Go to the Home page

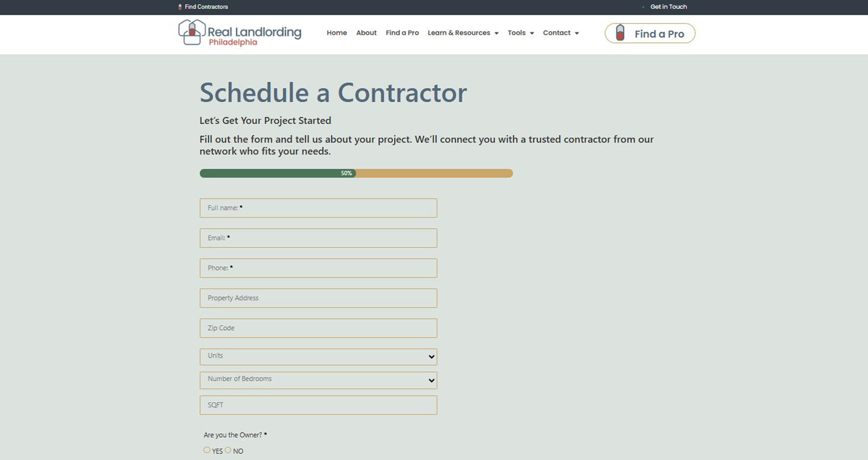(336, 33)
